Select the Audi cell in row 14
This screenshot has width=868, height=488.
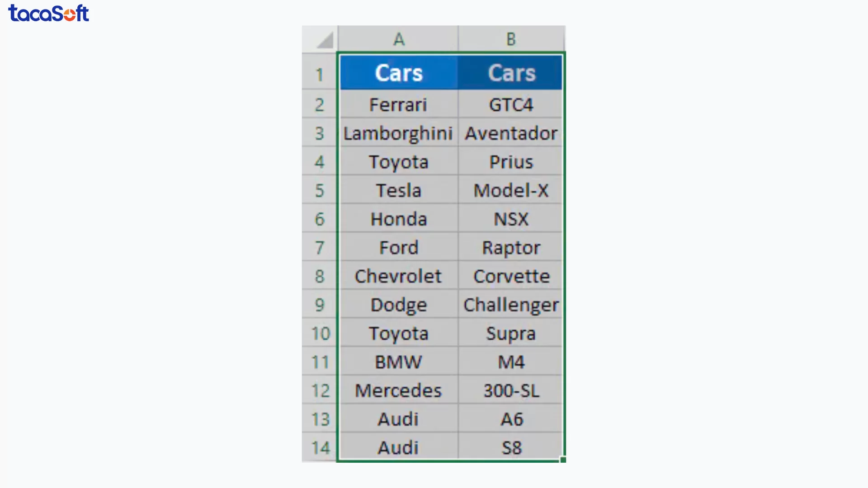click(399, 446)
